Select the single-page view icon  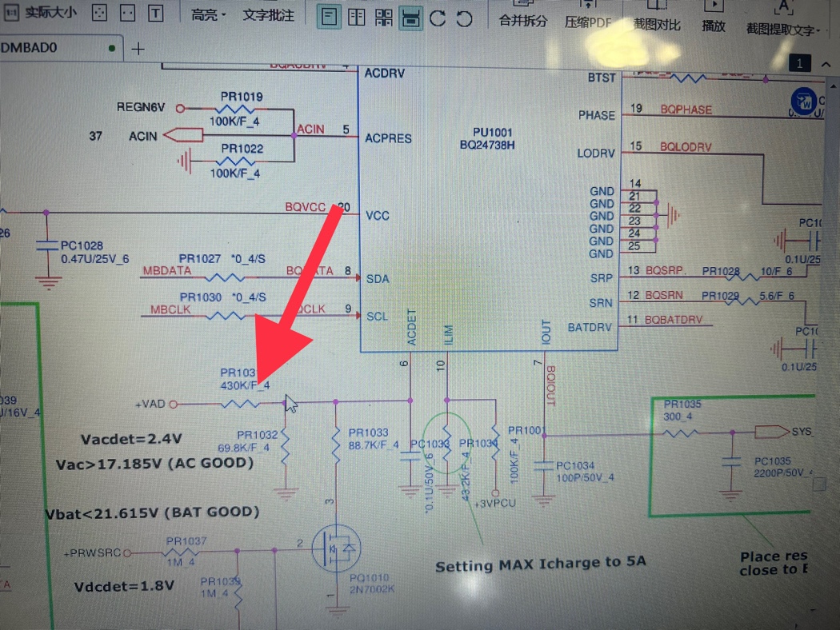329,17
